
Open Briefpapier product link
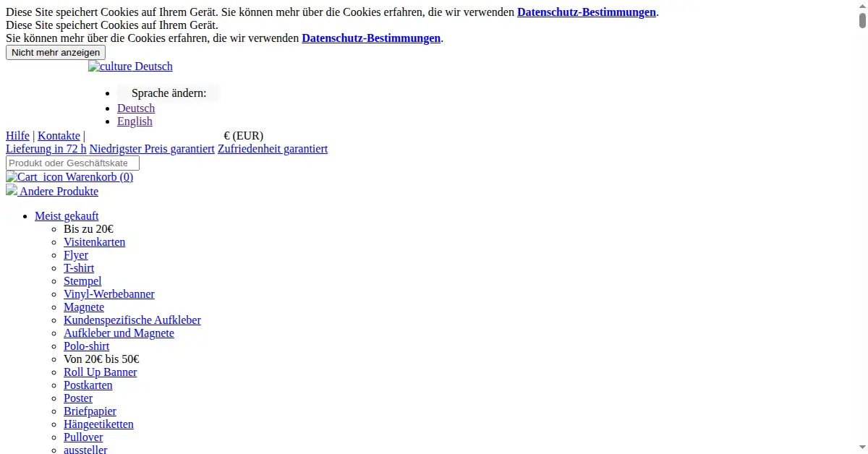point(90,411)
